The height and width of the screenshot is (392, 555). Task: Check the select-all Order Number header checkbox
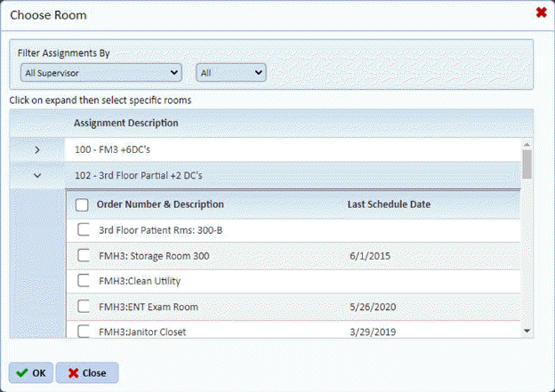coord(83,204)
